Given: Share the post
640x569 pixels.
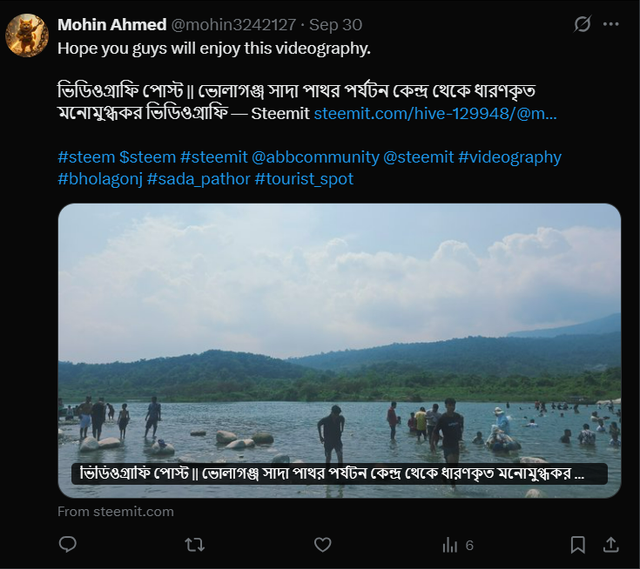Looking at the screenshot, I should 610,544.
